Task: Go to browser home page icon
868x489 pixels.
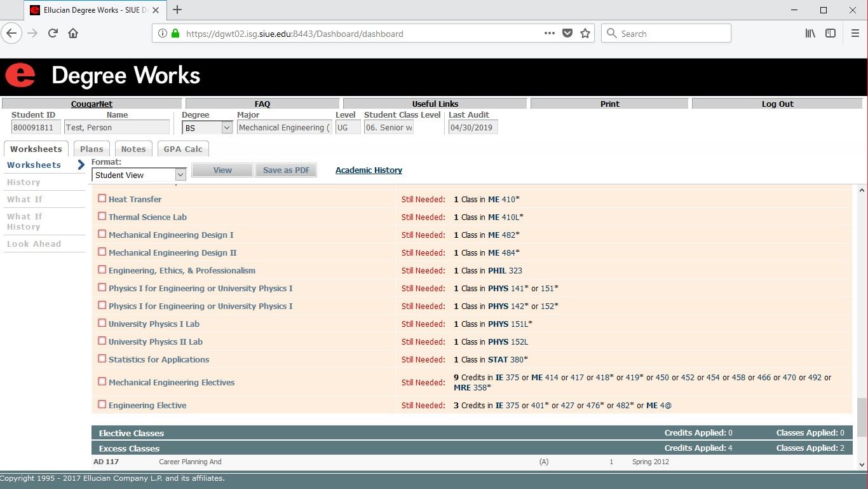Action: click(x=73, y=33)
